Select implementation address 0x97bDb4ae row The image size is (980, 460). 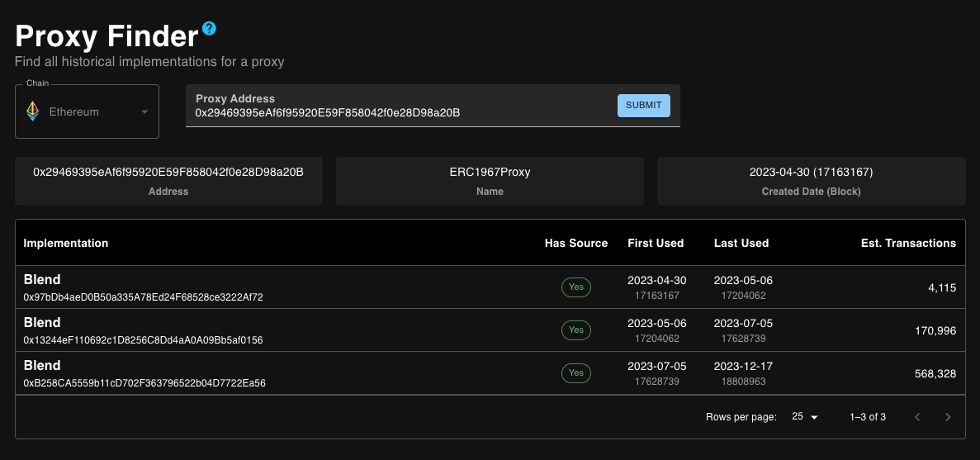143,296
